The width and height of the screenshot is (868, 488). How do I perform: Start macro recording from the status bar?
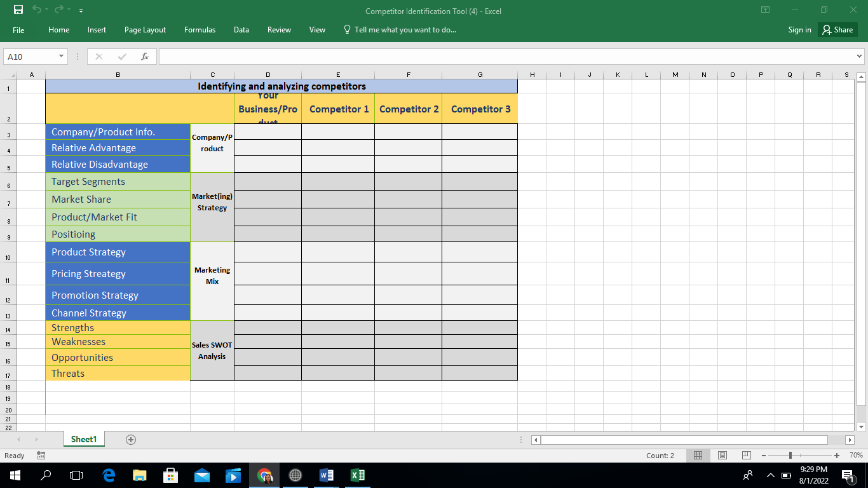(41, 455)
